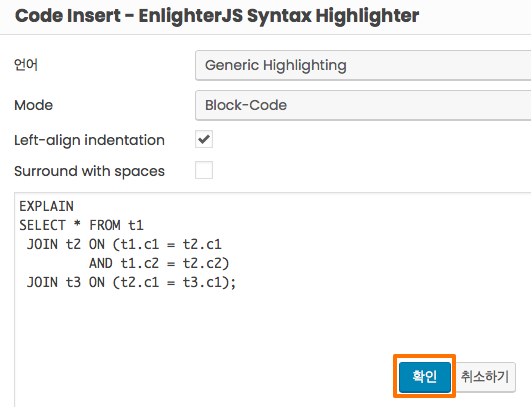The image size is (531, 407).
Task: Place cursor on the SELECT * FROM t1 line
Action: coord(81,225)
